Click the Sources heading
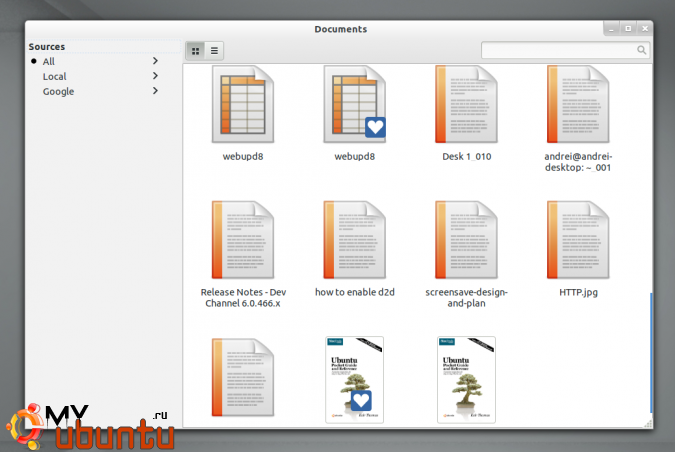Screen dimensions: 675x452 [x=46, y=46]
